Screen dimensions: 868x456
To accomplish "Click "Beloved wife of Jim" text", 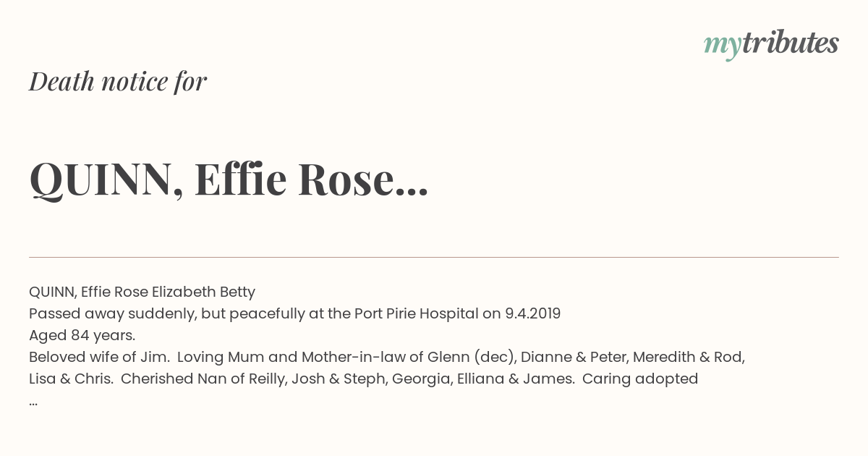I will click(99, 358).
